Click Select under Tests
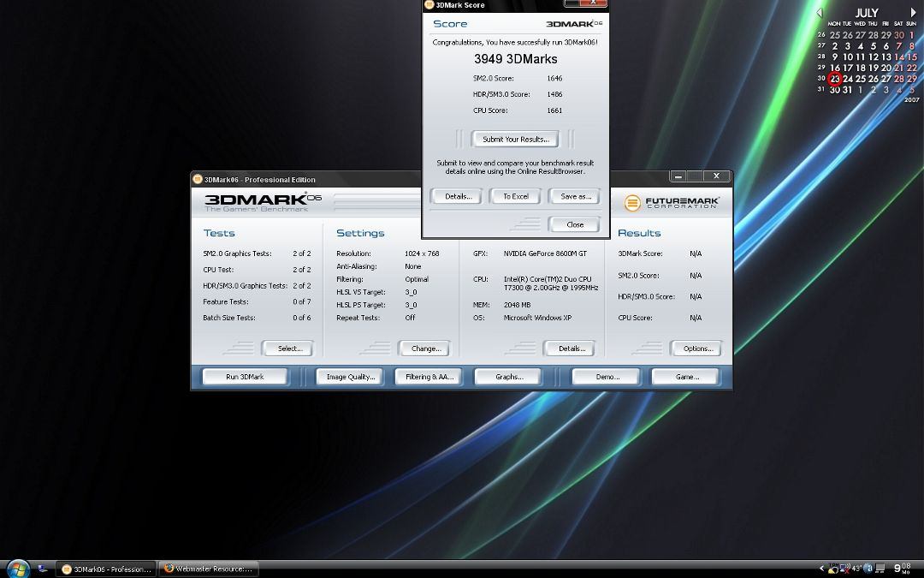 (x=289, y=349)
